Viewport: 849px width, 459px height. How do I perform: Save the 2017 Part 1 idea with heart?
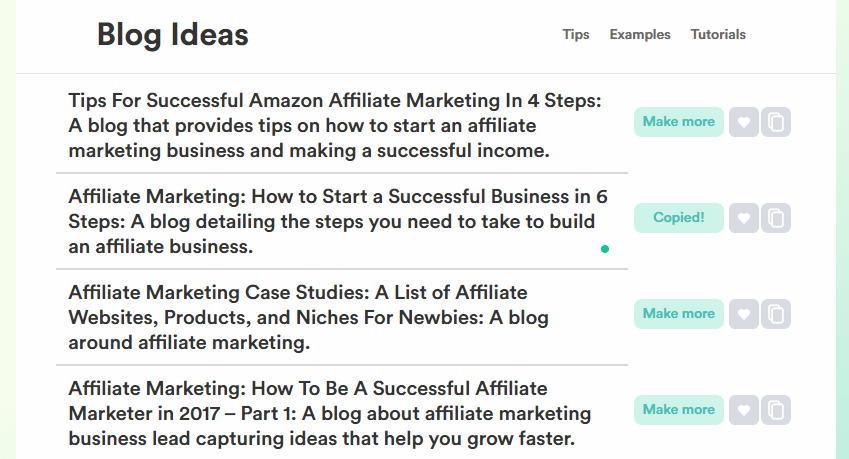coord(743,410)
